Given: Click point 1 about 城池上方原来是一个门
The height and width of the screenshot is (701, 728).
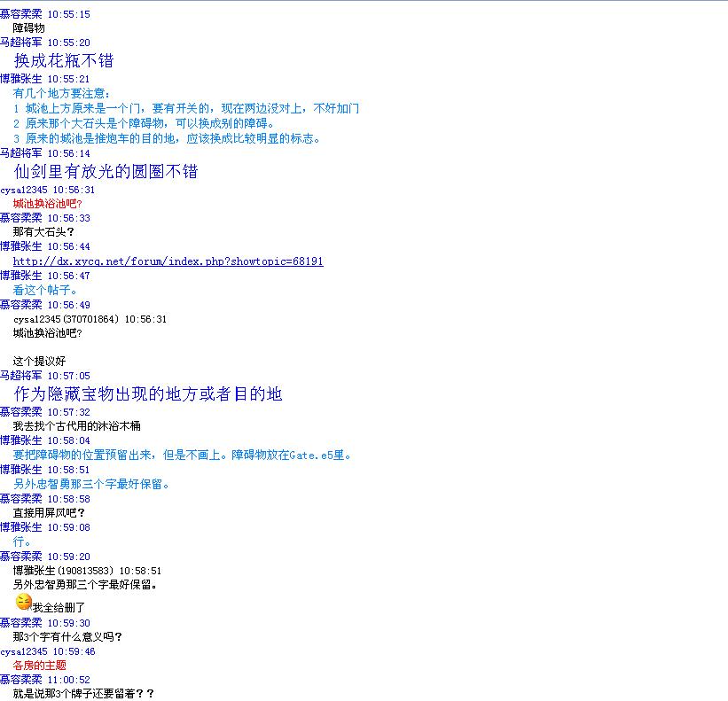Looking at the screenshot, I should pyautogui.click(x=186, y=108).
